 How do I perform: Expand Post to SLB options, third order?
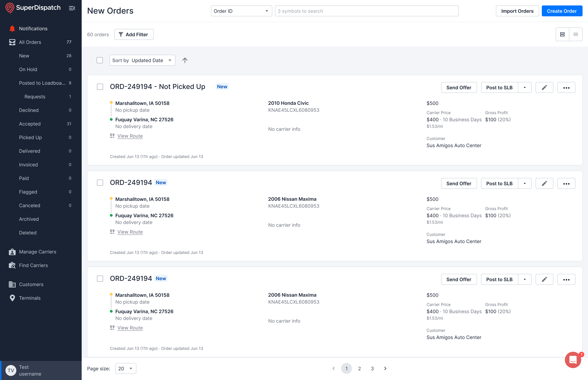(x=525, y=279)
